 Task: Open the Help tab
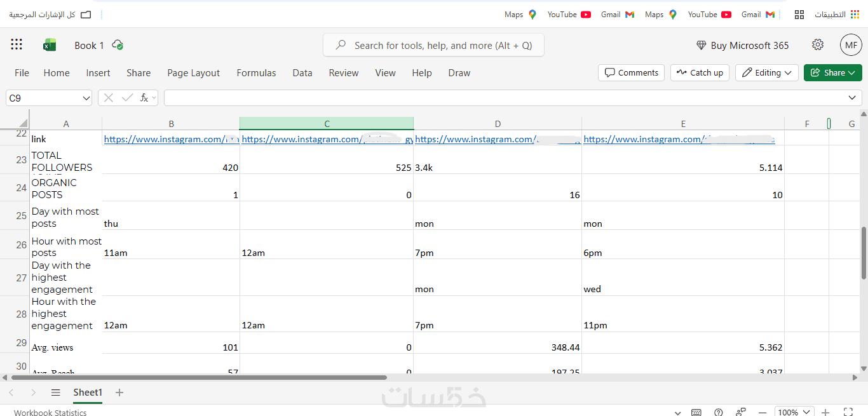421,72
